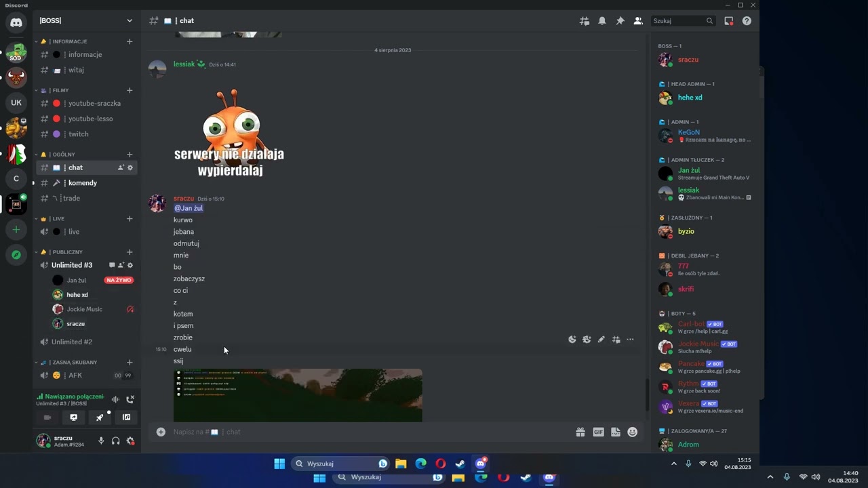Invite people to the chat channel

[x=121, y=167]
